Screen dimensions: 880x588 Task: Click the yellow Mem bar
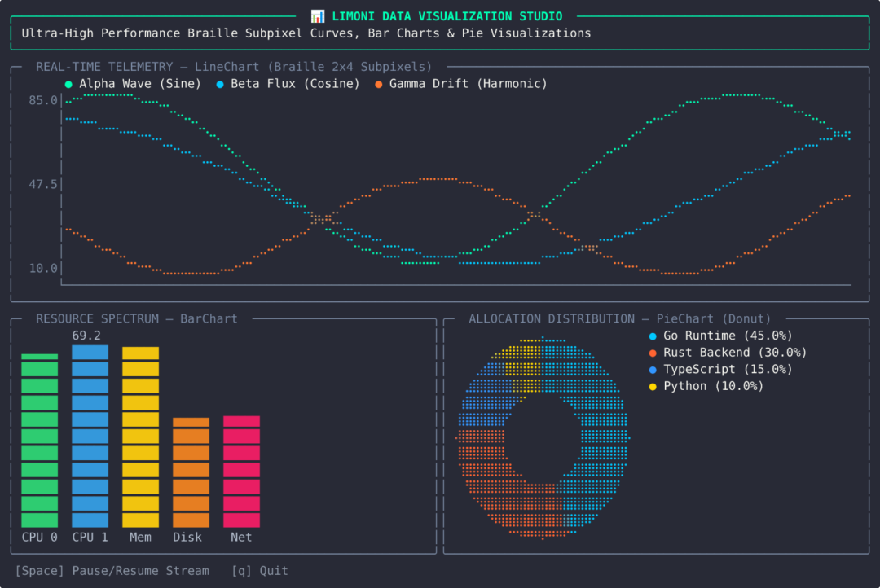[140, 437]
